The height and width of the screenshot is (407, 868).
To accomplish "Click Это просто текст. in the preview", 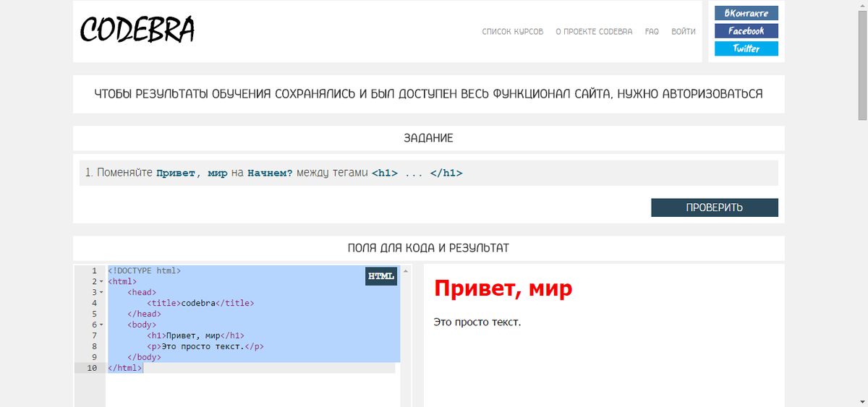I will tap(477, 322).
